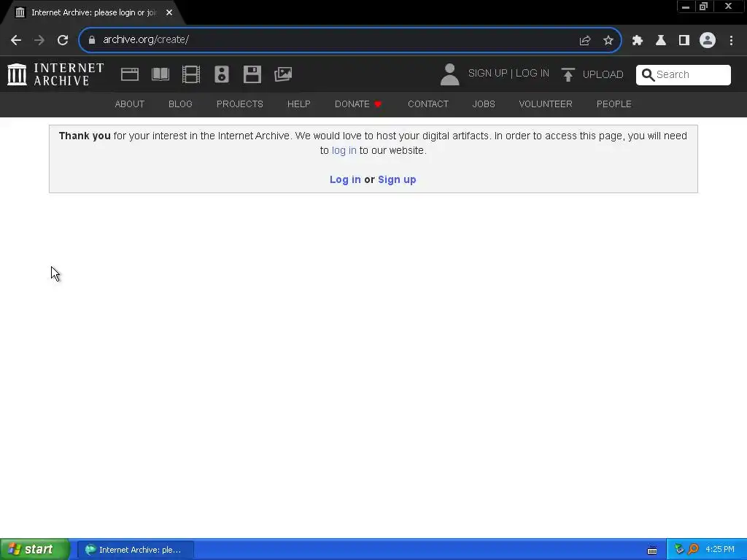Click the on-screen keyboard tray icon

pyautogui.click(x=652, y=551)
